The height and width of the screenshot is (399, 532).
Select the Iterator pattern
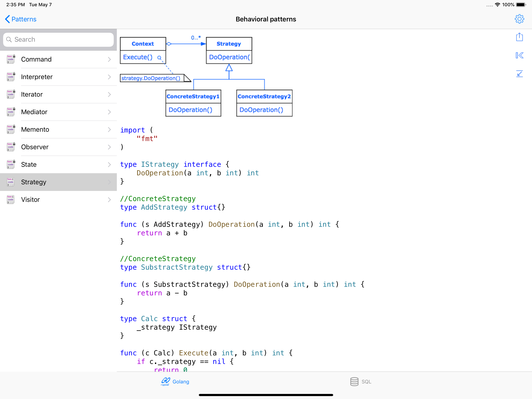(32, 94)
